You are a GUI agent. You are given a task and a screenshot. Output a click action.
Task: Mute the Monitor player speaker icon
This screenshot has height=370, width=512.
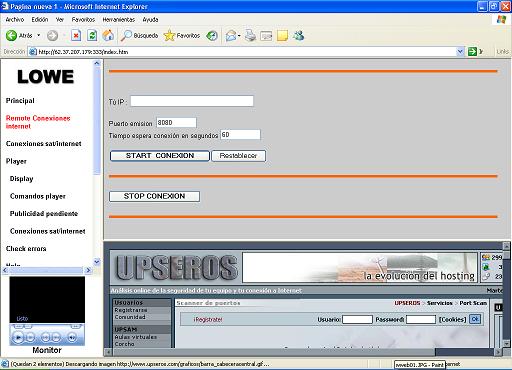click(x=72, y=337)
